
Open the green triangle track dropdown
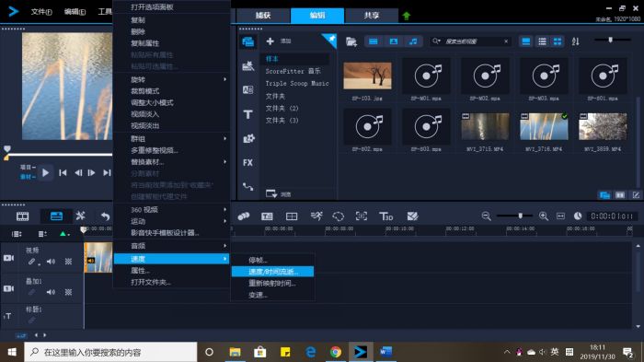64,234
